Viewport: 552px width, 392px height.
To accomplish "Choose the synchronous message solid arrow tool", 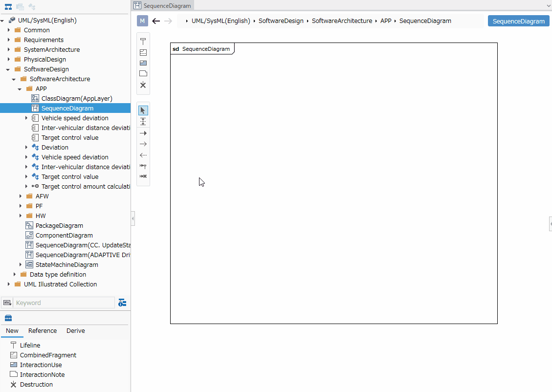I will 143,133.
